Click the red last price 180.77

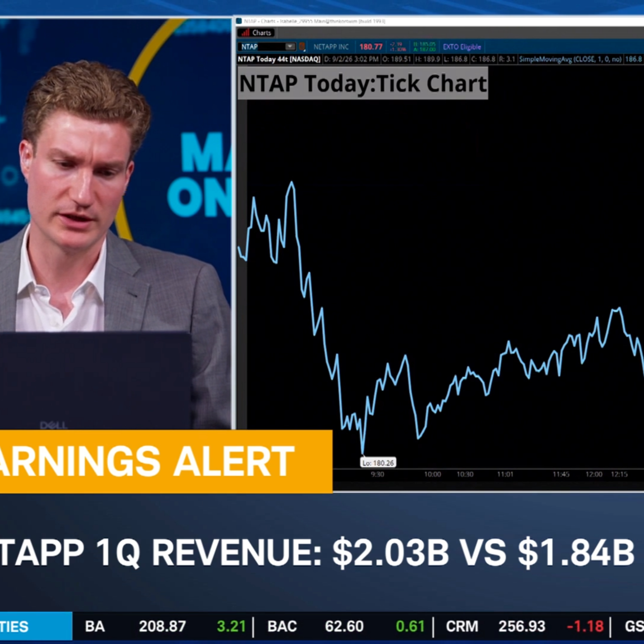[x=371, y=47]
